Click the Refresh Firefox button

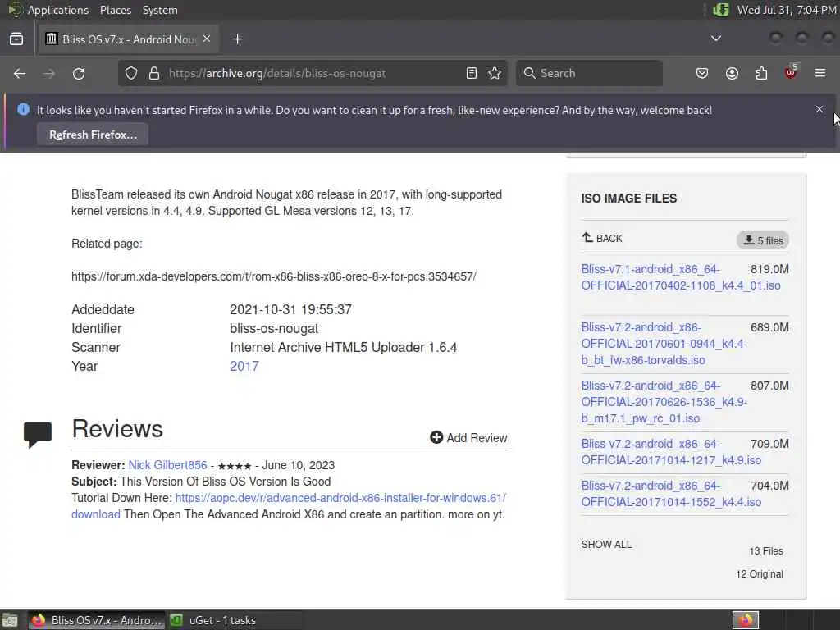pyautogui.click(x=93, y=135)
